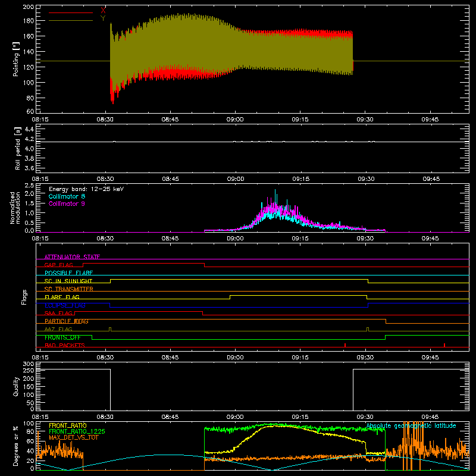The image size is (476, 476).
Task: Click the '140' tick on the Pointing axis
Action: pos(29,52)
